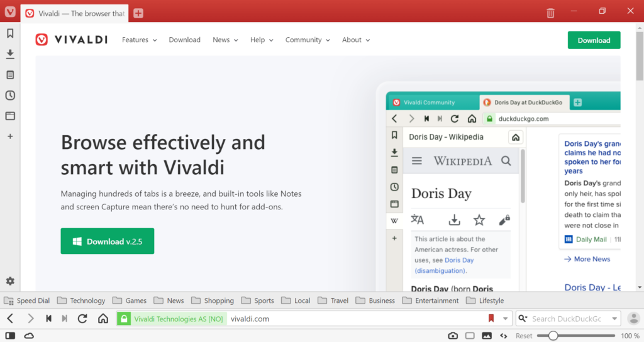The width and height of the screenshot is (644, 342).
Task: Open the History panel in sidebar
Action: point(10,96)
